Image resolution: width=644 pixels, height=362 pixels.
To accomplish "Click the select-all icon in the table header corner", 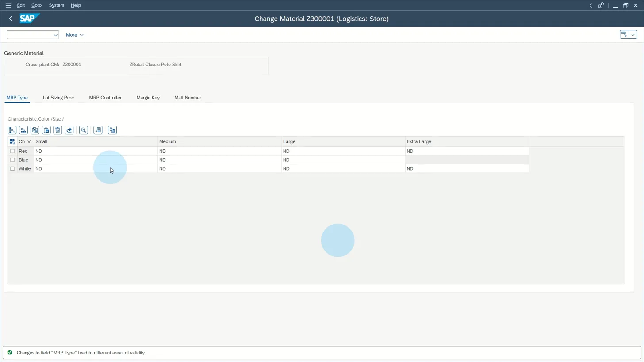I will (12, 141).
